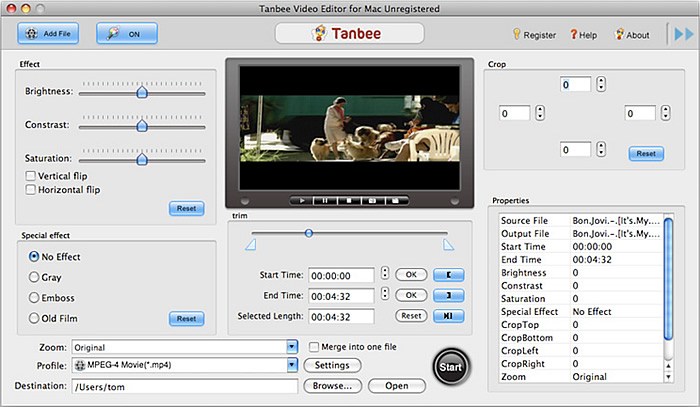Open the Register dialog

tap(534, 35)
